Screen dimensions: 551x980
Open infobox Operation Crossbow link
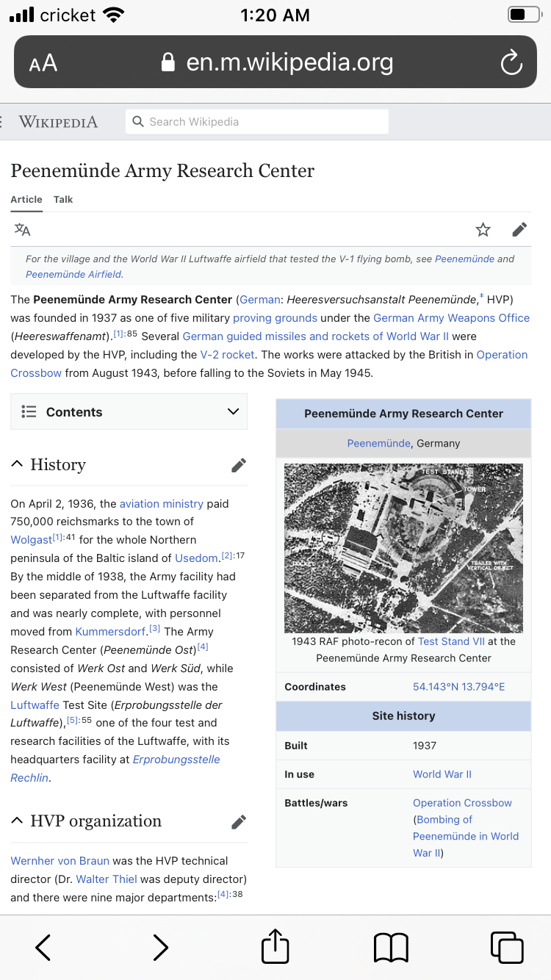pyautogui.click(x=462, y=803)
